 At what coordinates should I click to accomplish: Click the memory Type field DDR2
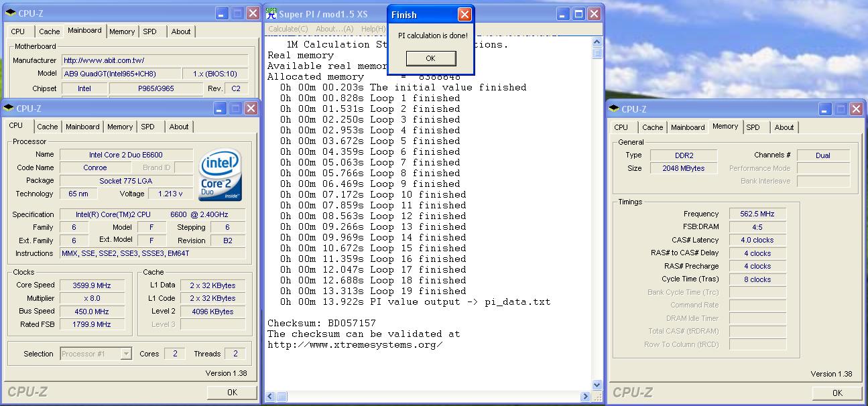[684, 155]
